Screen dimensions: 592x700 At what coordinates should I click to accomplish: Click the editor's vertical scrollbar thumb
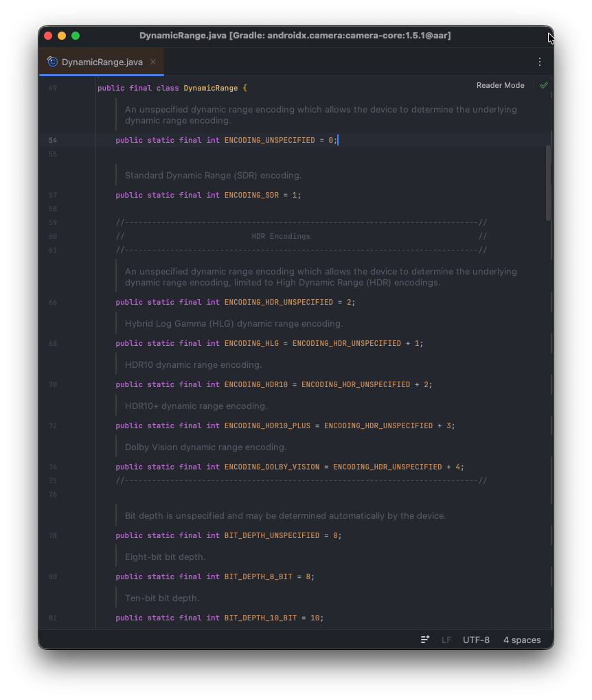[x=548, y=183]
